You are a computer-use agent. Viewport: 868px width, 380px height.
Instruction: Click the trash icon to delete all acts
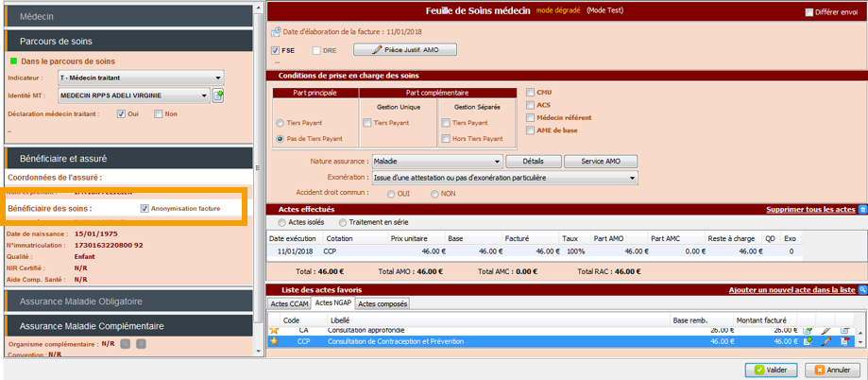pyautogui.click(x=861, y=209)
